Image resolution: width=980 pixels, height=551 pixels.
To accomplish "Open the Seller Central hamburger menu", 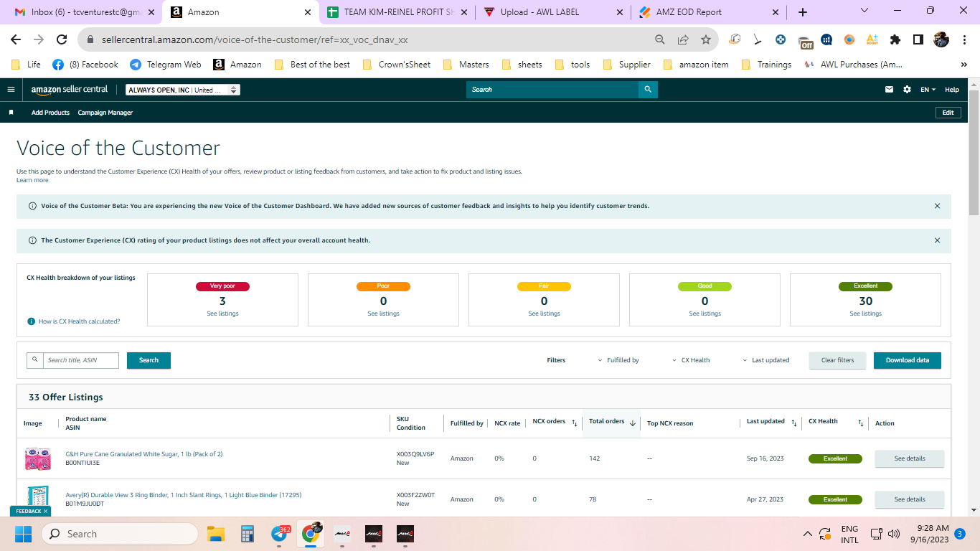I will pyautogui.click(x=11, y=90).
